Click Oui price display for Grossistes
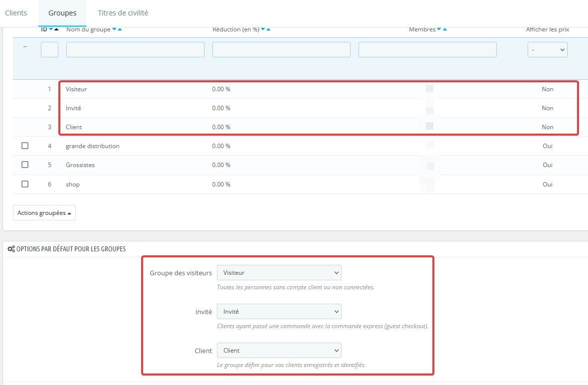Viewport: 588px width, 385px height. point(548,165)
